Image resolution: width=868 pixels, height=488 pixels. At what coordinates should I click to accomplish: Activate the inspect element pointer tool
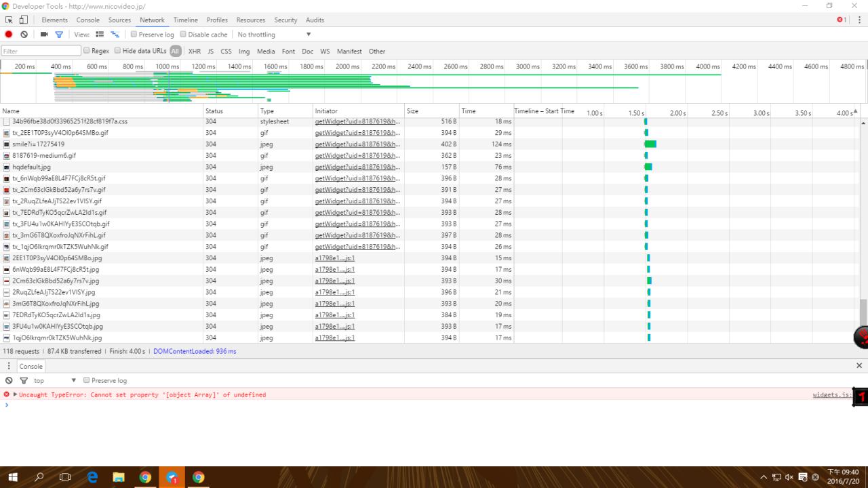pos(9,20)
